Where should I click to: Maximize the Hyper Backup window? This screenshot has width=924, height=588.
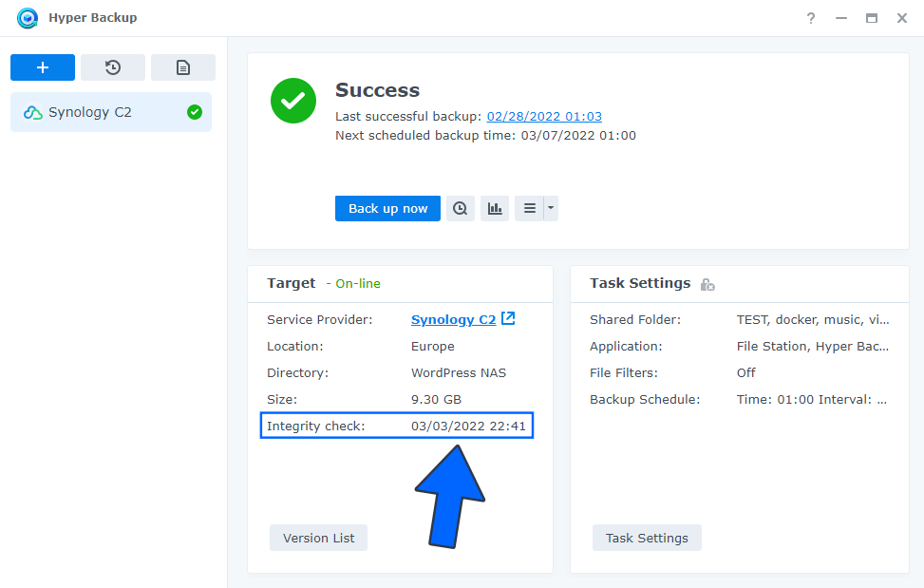pos(872,18)
